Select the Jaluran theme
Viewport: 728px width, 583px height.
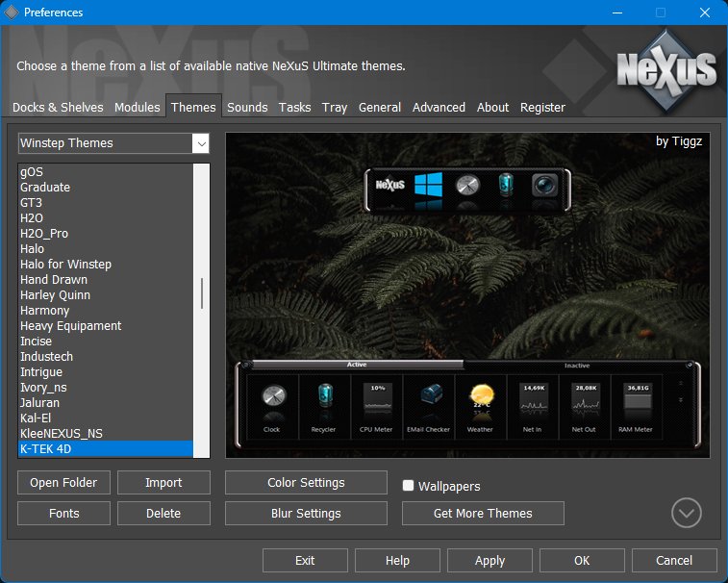[106, 402]
